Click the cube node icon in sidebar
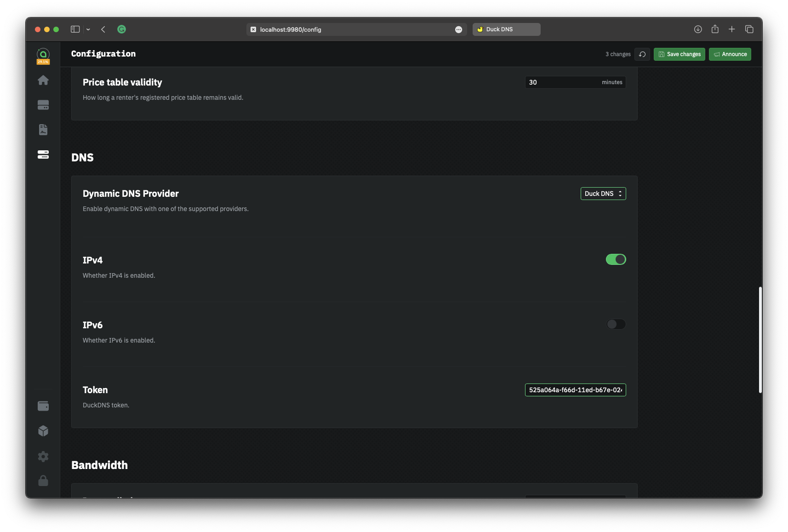The height and width of the screenshot is (532, 788). [x=43, y=431]
